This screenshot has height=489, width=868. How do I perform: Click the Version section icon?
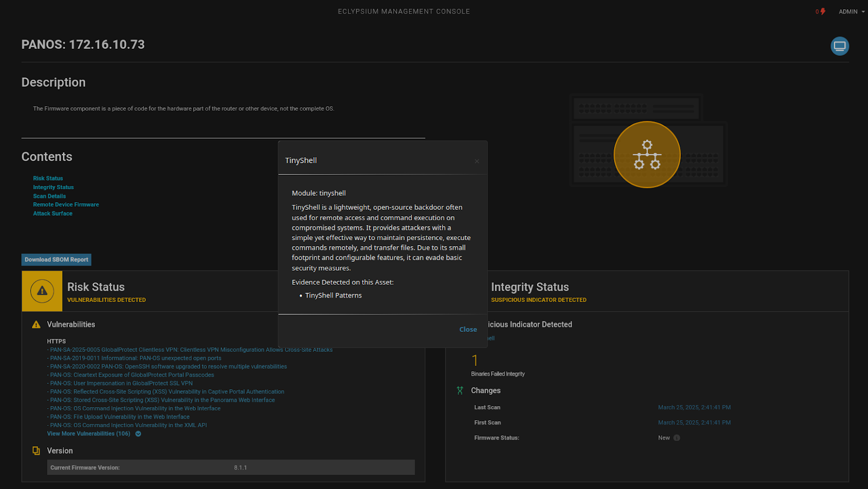coord(36,451)
